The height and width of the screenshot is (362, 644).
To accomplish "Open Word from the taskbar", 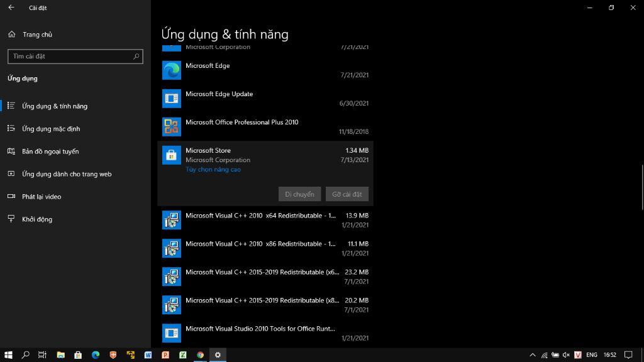I will pos(148,354).
